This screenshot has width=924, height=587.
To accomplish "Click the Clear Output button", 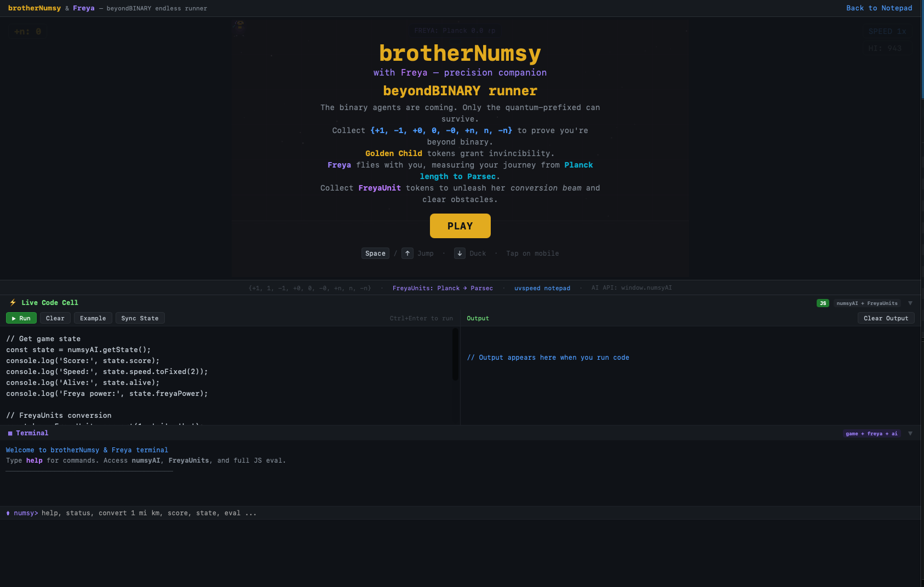I will pyautogui.click(x=886, y=318).
